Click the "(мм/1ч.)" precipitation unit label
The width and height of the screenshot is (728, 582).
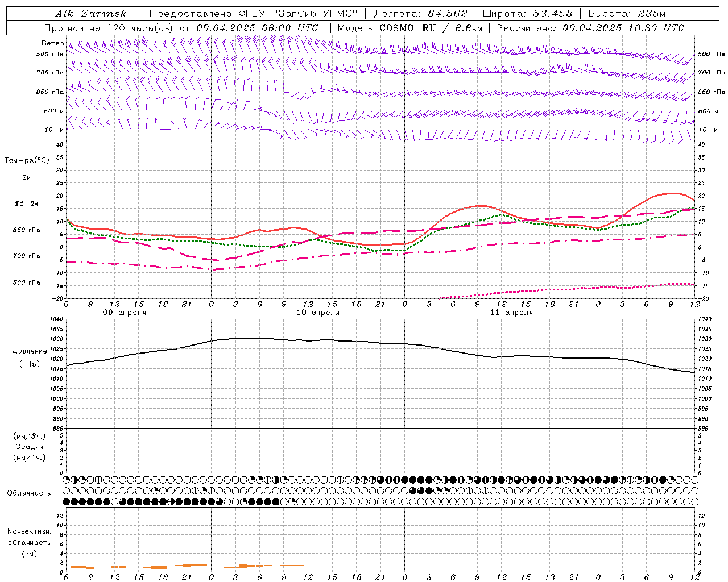(30, 458)
